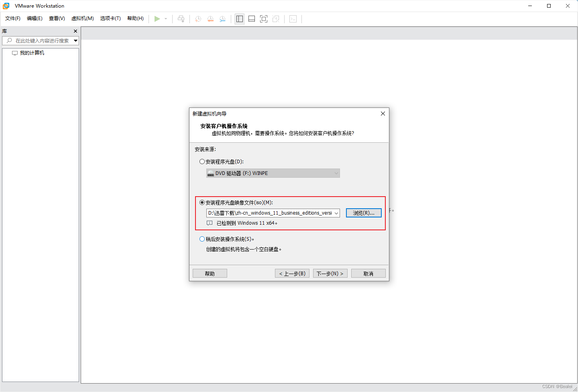This screenshot has height=392, width=578.
Task: Maximize the VMware Workstation window
Action: point(549,6)
